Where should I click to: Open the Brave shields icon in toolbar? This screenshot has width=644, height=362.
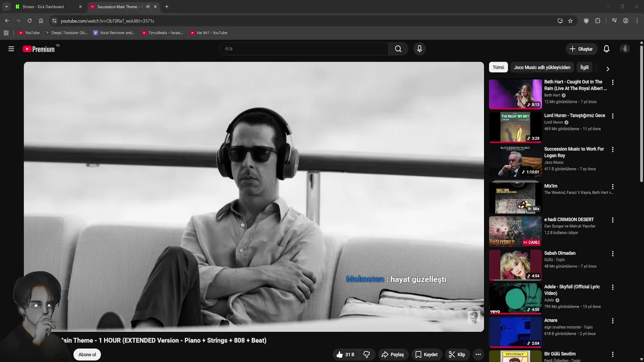(x=586, y=21)
